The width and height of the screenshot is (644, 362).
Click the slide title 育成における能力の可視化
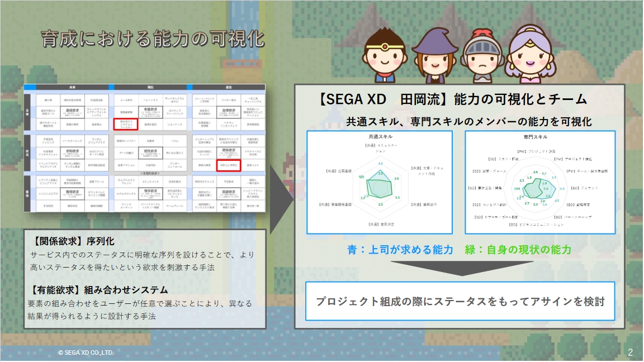153,39
